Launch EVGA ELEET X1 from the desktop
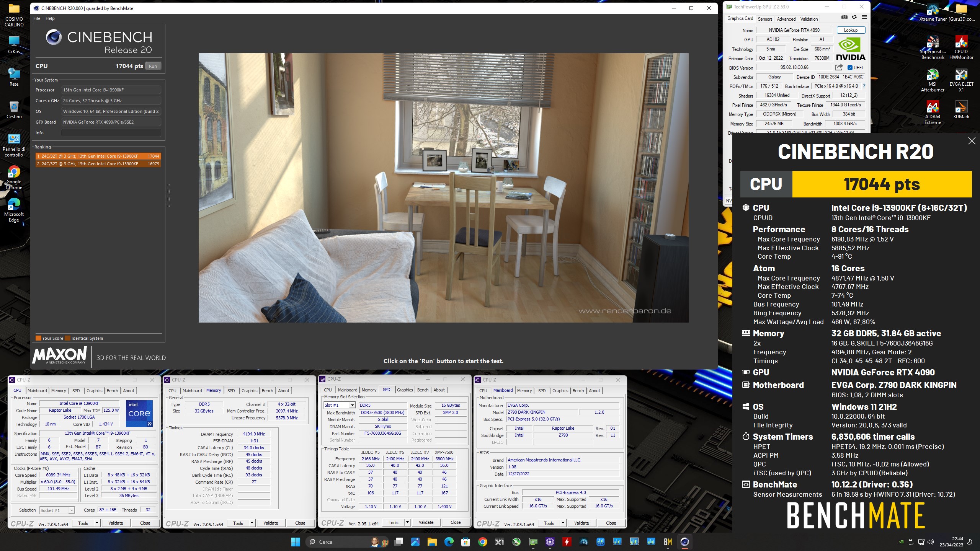The width and height of the screenshot is (980, 551). (961, 80)
